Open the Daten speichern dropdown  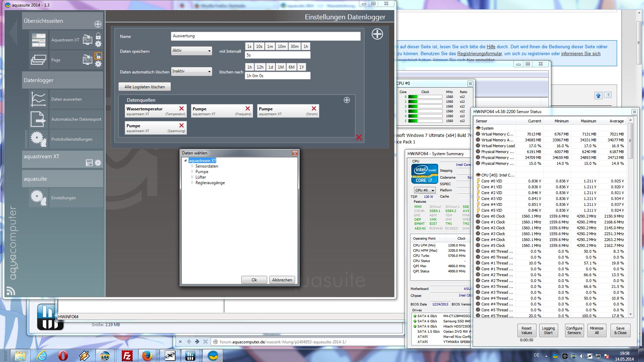pyautogui.click(x=191, y=51)
